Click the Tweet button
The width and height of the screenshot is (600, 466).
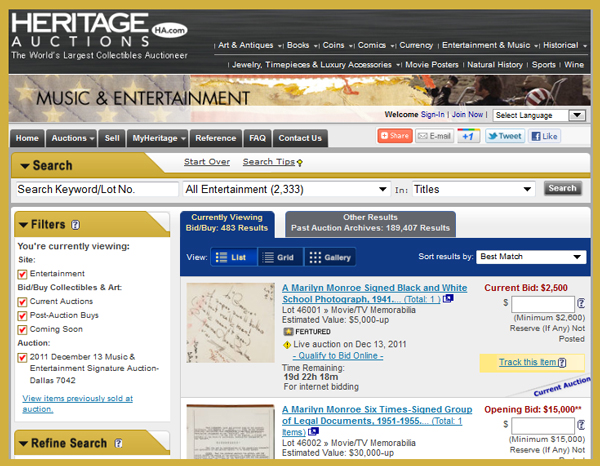(x=505, y=136)
